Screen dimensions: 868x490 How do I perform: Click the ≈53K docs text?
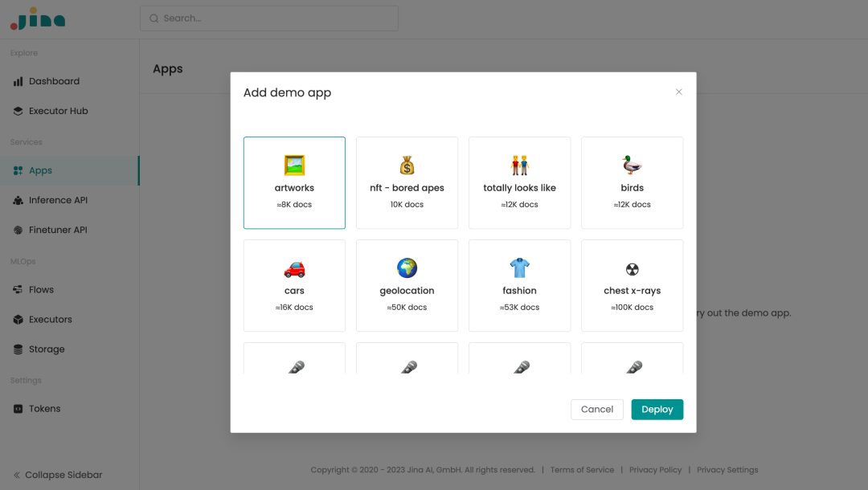(x=520, y=308)
